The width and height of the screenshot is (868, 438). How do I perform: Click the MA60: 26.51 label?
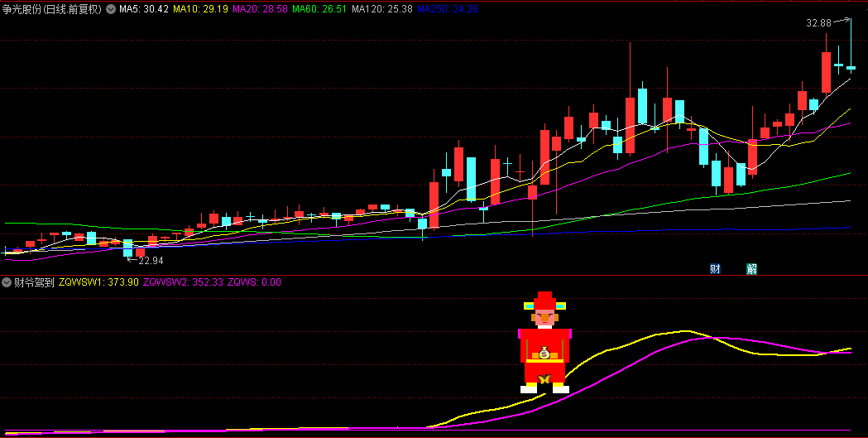pos(319,9)
